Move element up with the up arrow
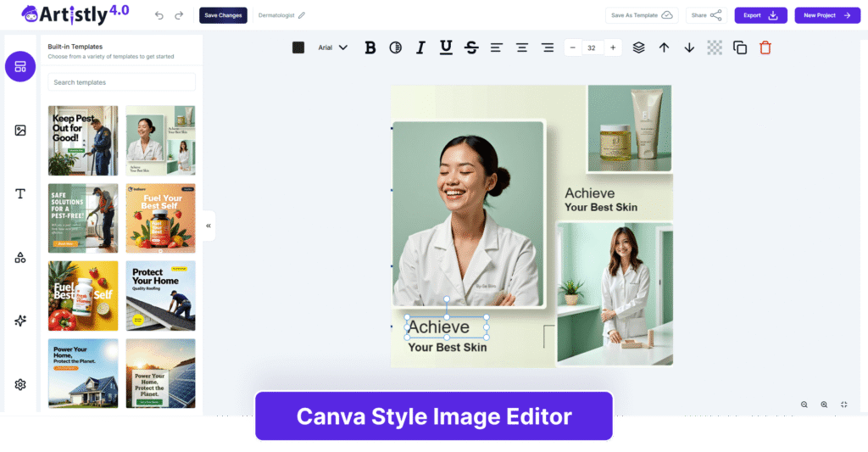 click(664, 47)
